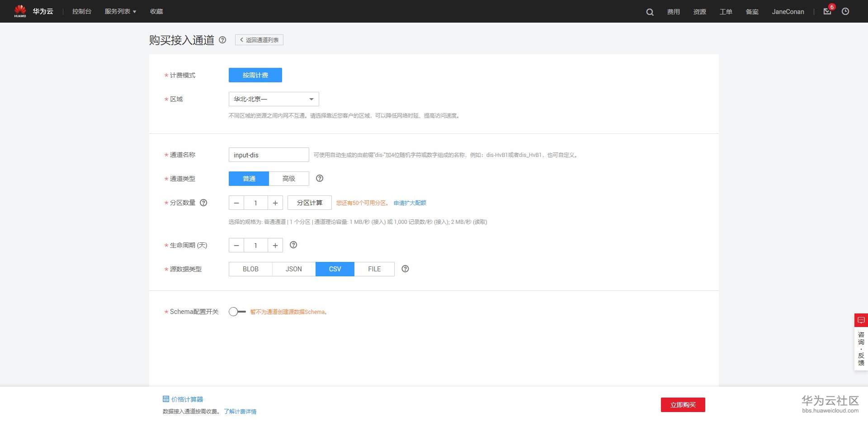Screen dimensions: 868x422
Task: Click help icon next to 通道类型 options
Action: point(320,178)
